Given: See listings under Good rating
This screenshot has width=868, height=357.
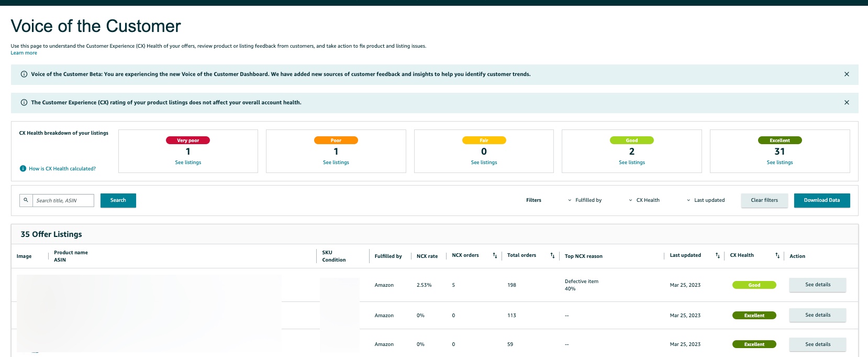Looking at the screenshot, I should point(632,163).
